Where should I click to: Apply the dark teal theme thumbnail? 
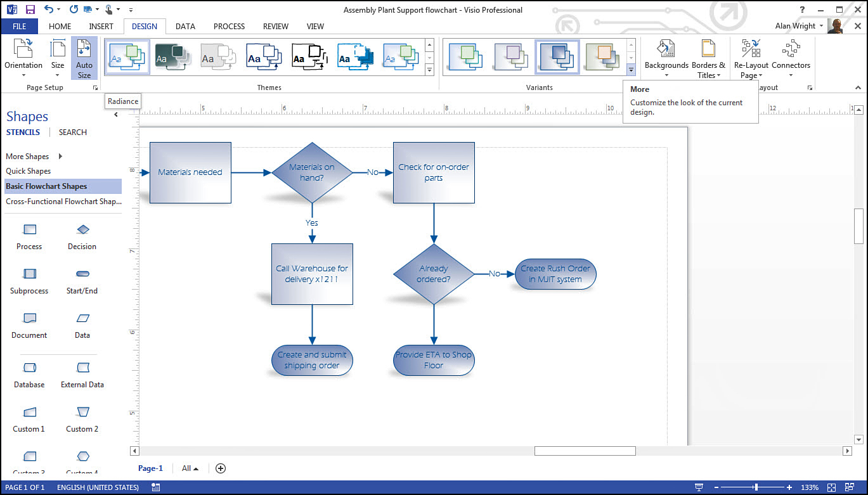(x=172, y=57)
